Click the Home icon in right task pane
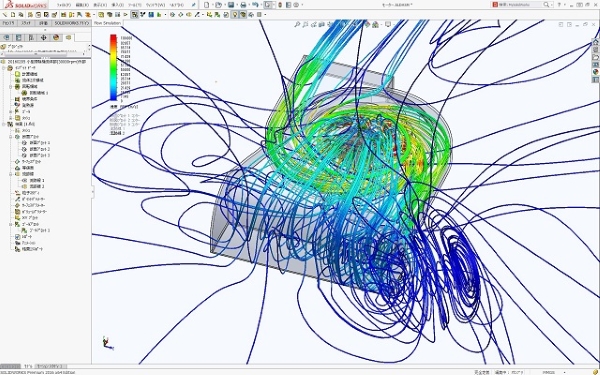The image size is (600, 375). click(595, 42)
